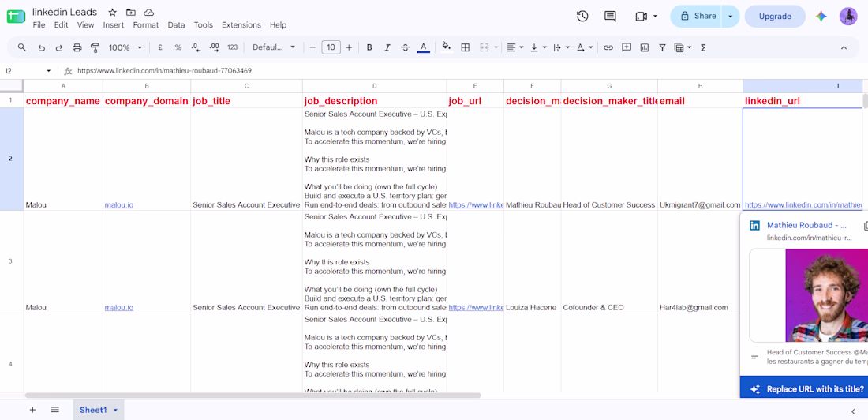Format as percent with % icon
868x420 pixels.
point(178,47)
